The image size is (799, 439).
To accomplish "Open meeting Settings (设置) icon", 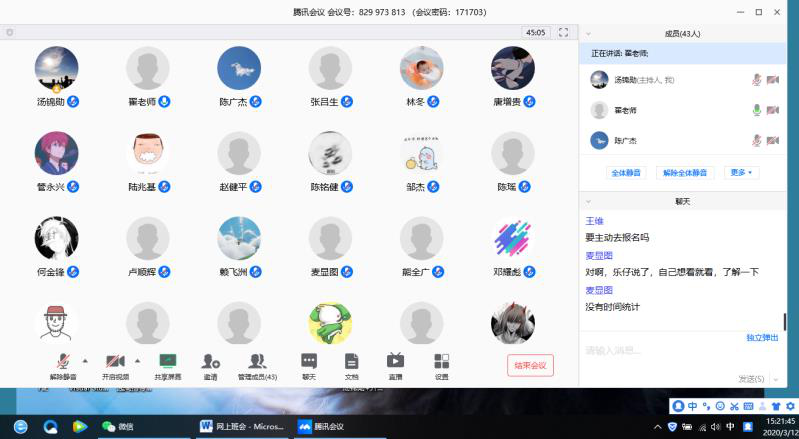I will [x=441, y=362].
